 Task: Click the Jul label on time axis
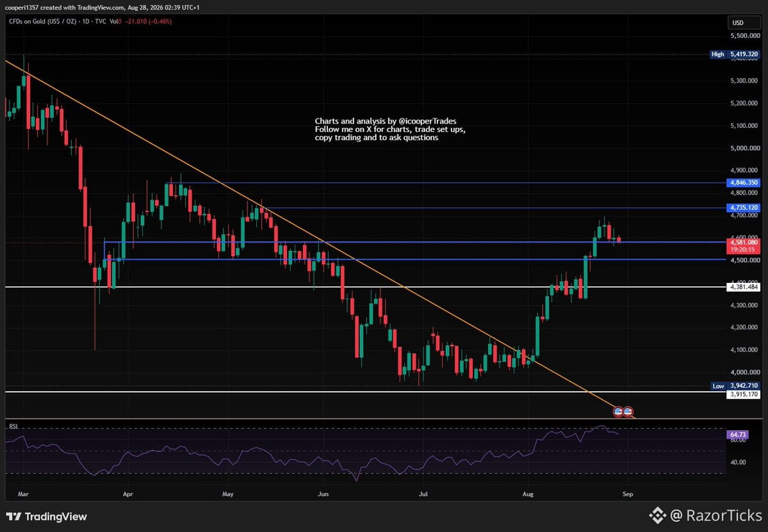point(423,494)
